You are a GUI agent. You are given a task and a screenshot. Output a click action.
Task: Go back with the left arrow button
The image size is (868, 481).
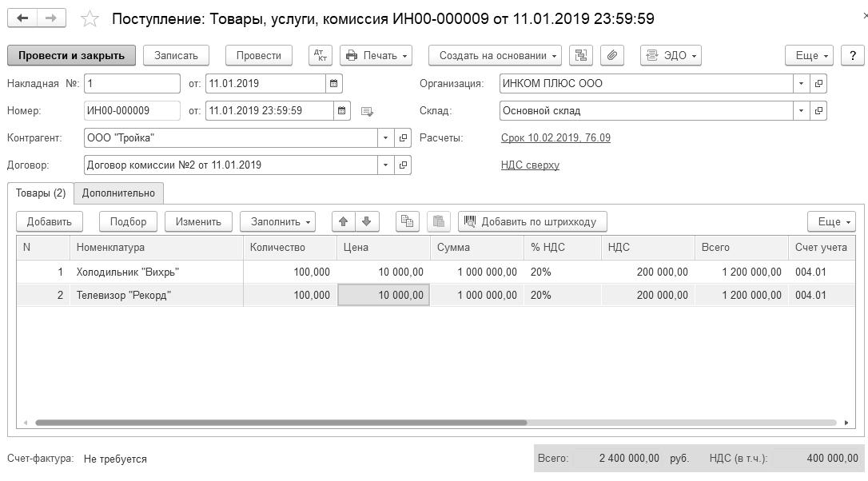click(22, 18)
